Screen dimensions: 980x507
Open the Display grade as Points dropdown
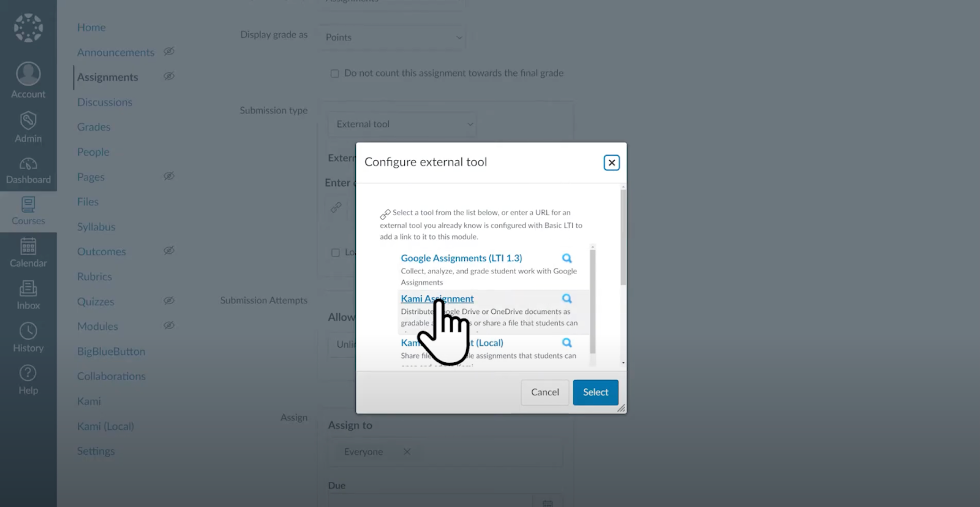[392, 37]
